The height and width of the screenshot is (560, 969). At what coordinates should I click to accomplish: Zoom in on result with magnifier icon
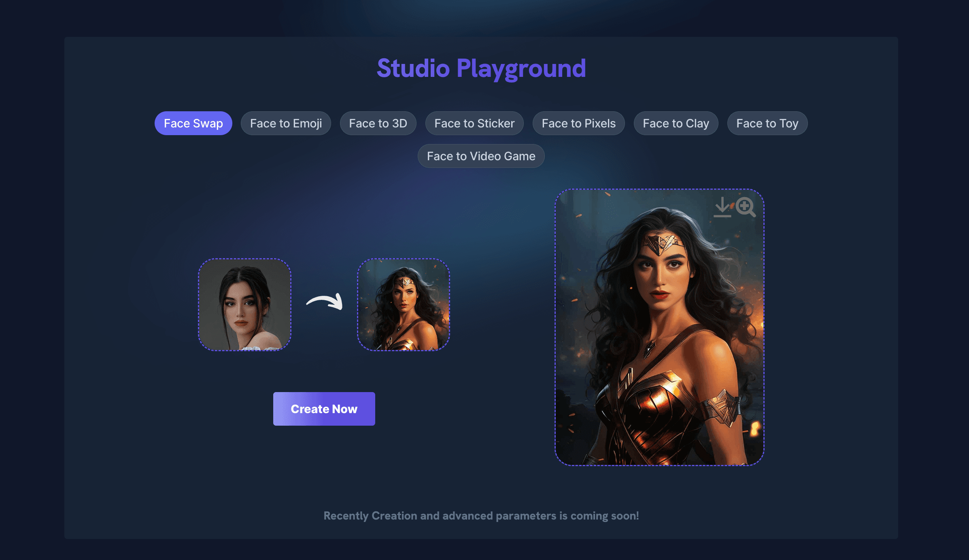(x=745, y=207)
